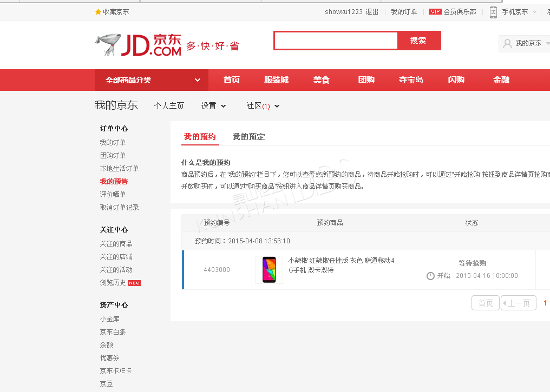Click the user avatar icon beside 我的京东
550x392 pixels.
tap(507, 43)
